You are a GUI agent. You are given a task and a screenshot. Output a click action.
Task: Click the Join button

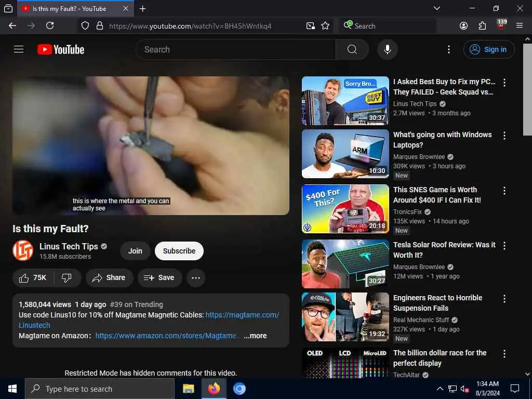click(x=135, y=251)
